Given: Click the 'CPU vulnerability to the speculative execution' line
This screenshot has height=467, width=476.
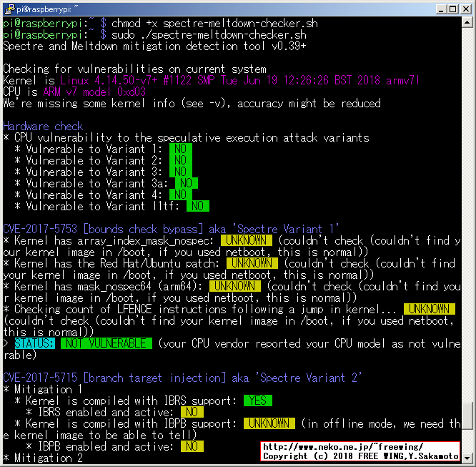Looking at the screenshot, I should coord(186,137).
